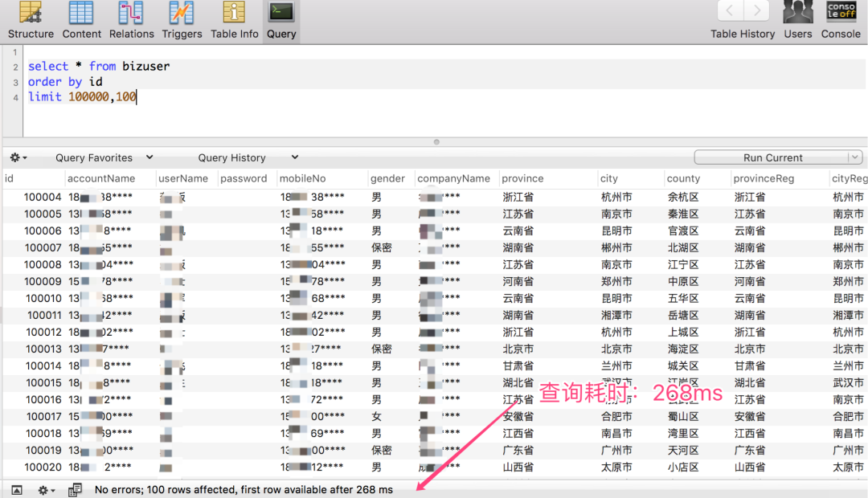The image size is (868, 498).
Task: Open the query gear actions menu
Action: click(x=18, y=157)
